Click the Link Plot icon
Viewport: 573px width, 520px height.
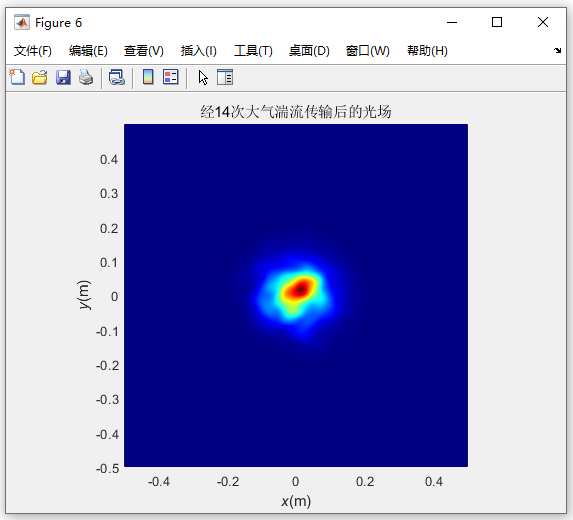click(x=117, y=77)
